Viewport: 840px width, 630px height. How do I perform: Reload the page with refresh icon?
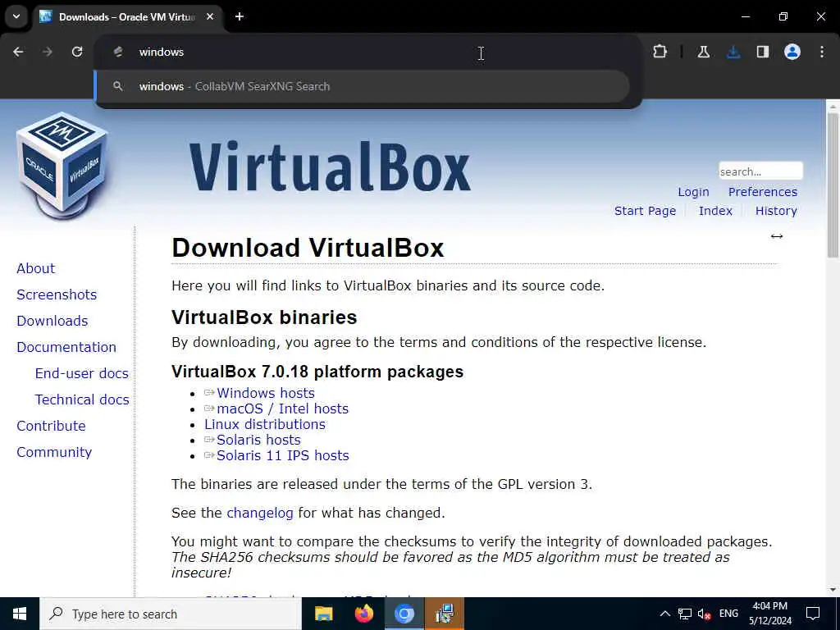pyautogui.click(x=77, y=52)
